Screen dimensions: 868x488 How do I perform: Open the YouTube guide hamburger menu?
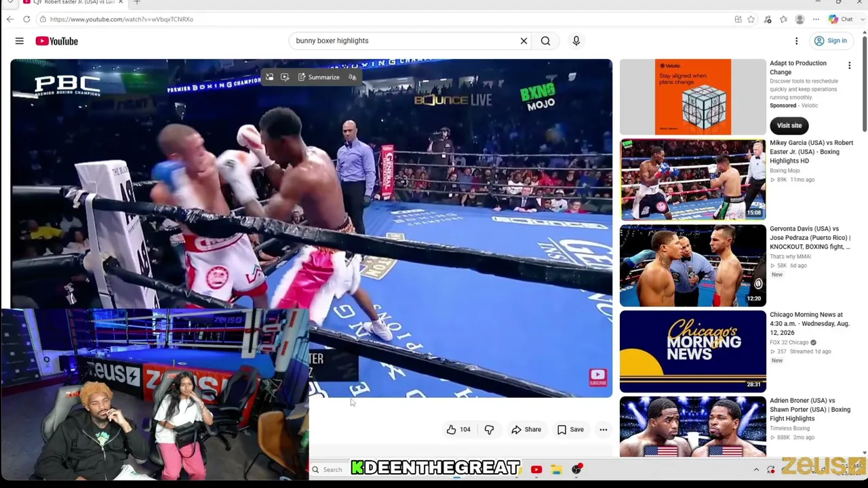20,41
